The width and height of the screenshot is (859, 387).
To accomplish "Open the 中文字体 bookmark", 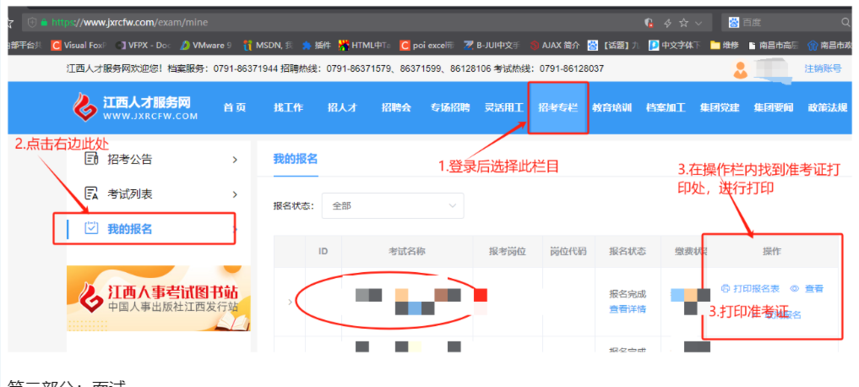I will pyautogui.click(x=675, y=45).
